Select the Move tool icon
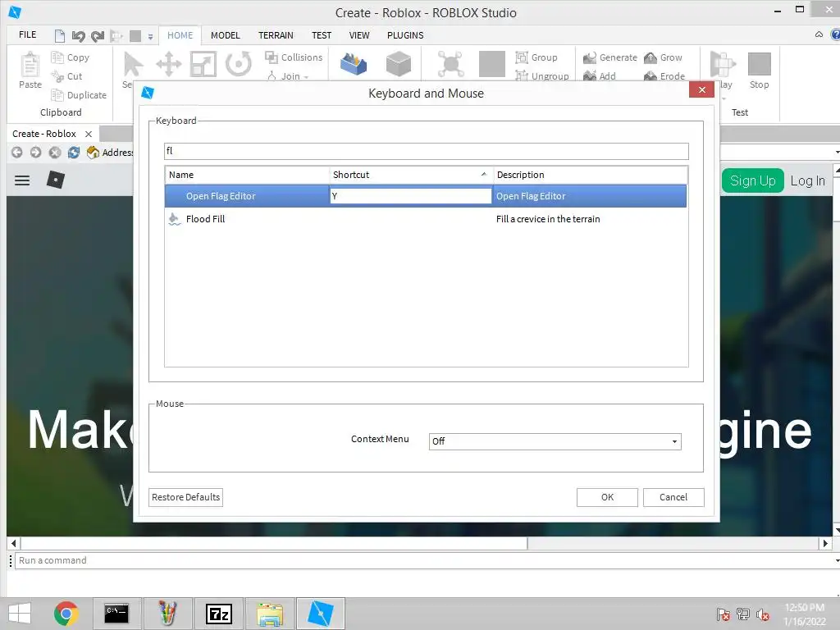 [168, 64]
